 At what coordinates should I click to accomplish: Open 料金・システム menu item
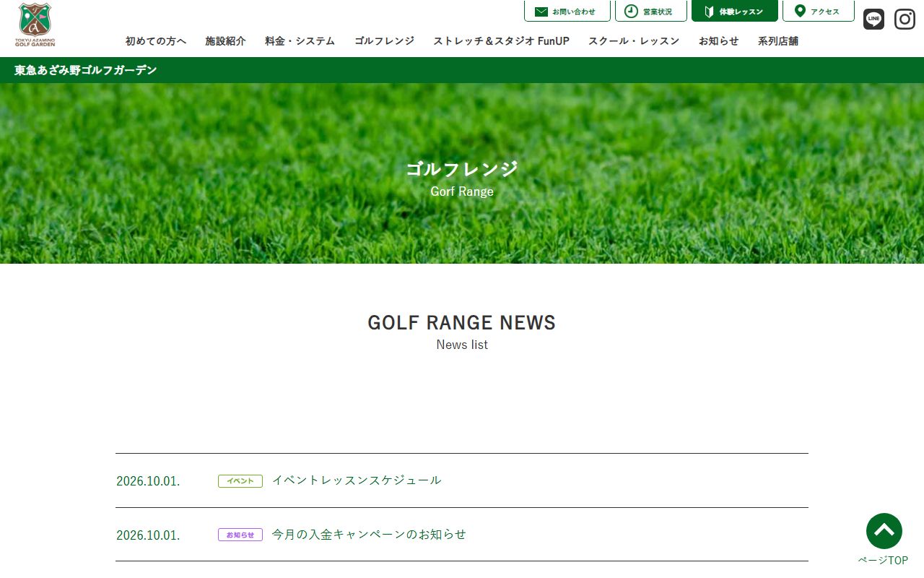(300, 41)
